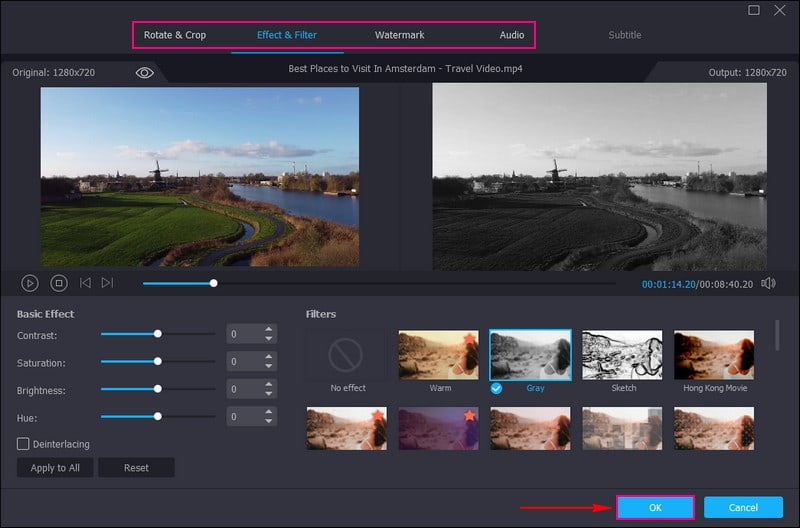Open the Watermark tab
Image resolution: width=800 pixels, height=528 pixels.
click(x=399, y=35)
